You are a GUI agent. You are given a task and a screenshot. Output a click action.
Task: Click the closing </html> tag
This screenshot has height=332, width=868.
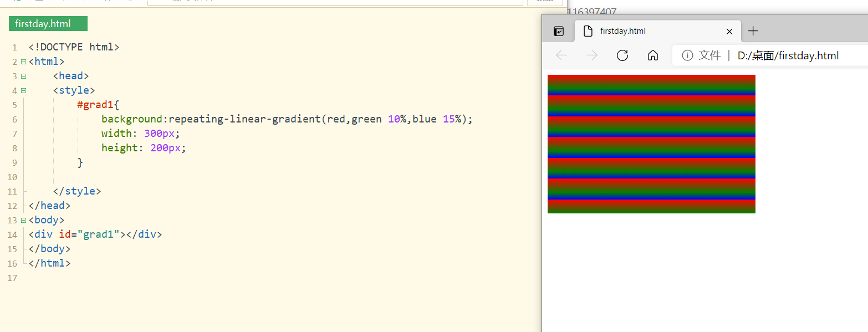tap(50, 263)
